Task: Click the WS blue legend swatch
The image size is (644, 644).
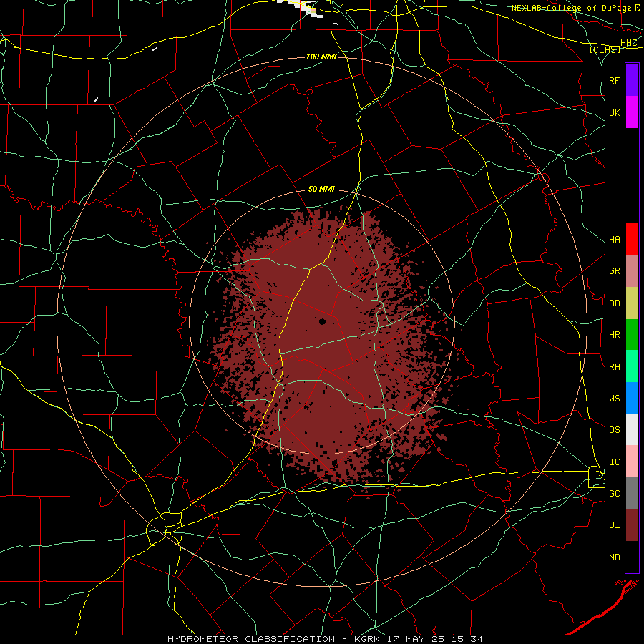Action: (632, 398)
